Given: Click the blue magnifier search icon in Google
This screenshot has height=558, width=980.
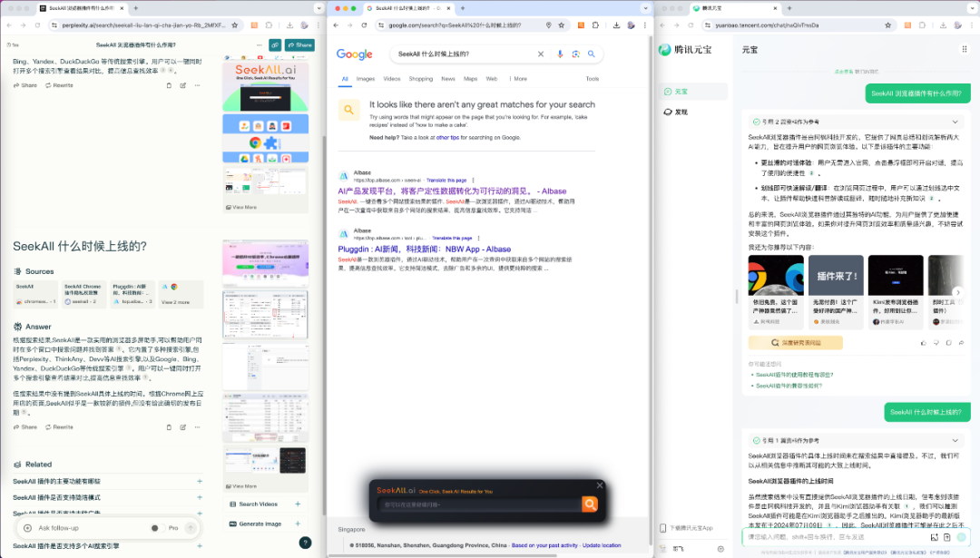Looking at the screenshot, I should [592, 54].
